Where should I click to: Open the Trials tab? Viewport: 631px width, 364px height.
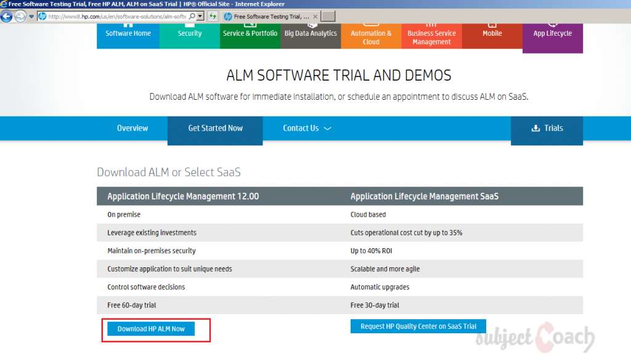tap(547, 131)
